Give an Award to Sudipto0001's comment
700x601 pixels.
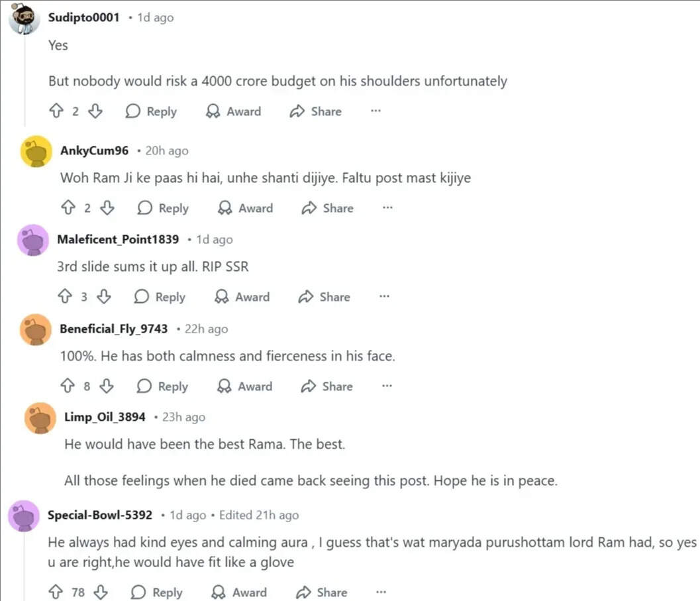click(x=233, y=111)
